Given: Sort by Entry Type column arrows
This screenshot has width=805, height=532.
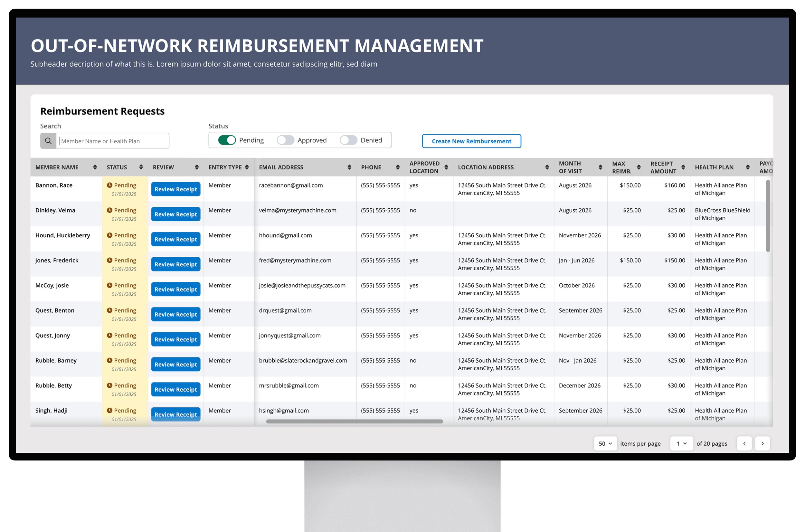Looking at the screenshot, I should (x=247, y=167).
